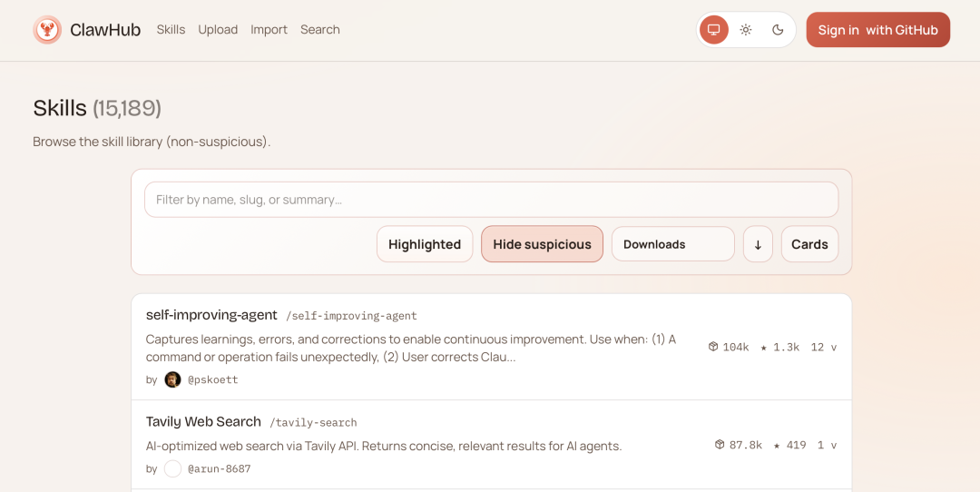Open Search from the top navigation
The image size is (980, 492).
tap(320, 30)
